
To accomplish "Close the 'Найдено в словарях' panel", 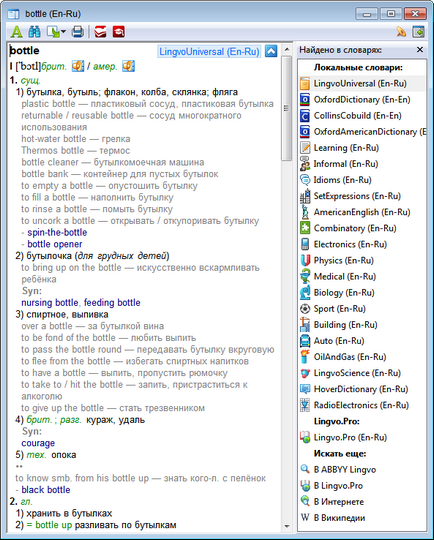I will coord(420,50).
